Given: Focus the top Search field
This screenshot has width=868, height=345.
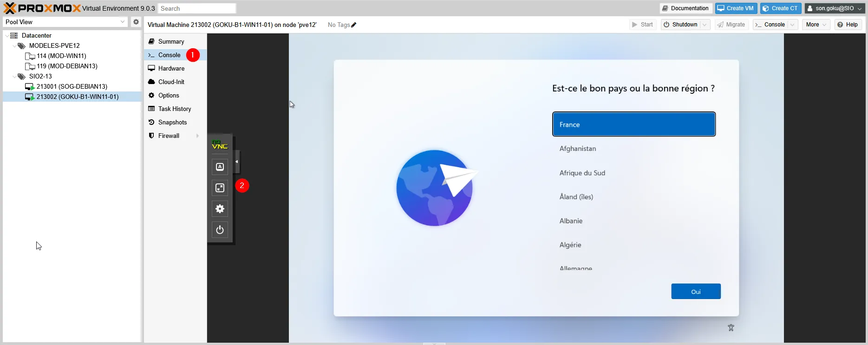Looking at the screenshot, I should click(x=196, y=8).
